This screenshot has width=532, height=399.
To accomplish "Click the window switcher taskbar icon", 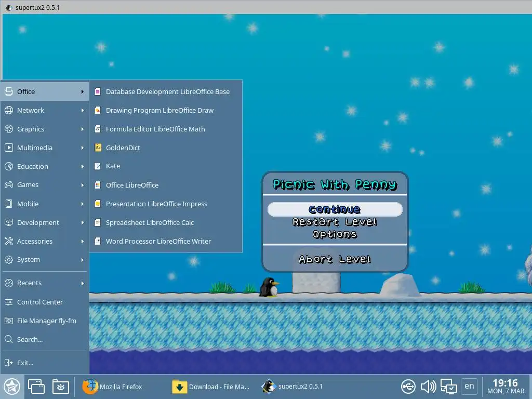I will [x=36, y=387].
